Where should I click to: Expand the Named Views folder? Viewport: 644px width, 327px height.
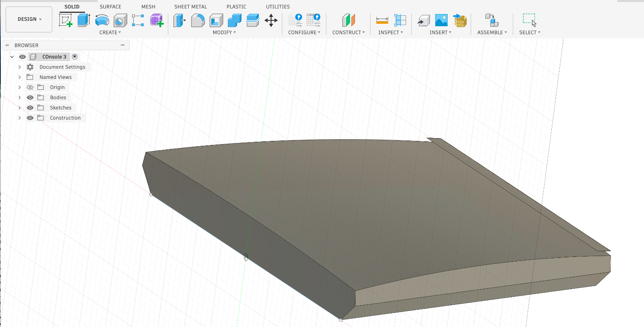coord(19,77)
